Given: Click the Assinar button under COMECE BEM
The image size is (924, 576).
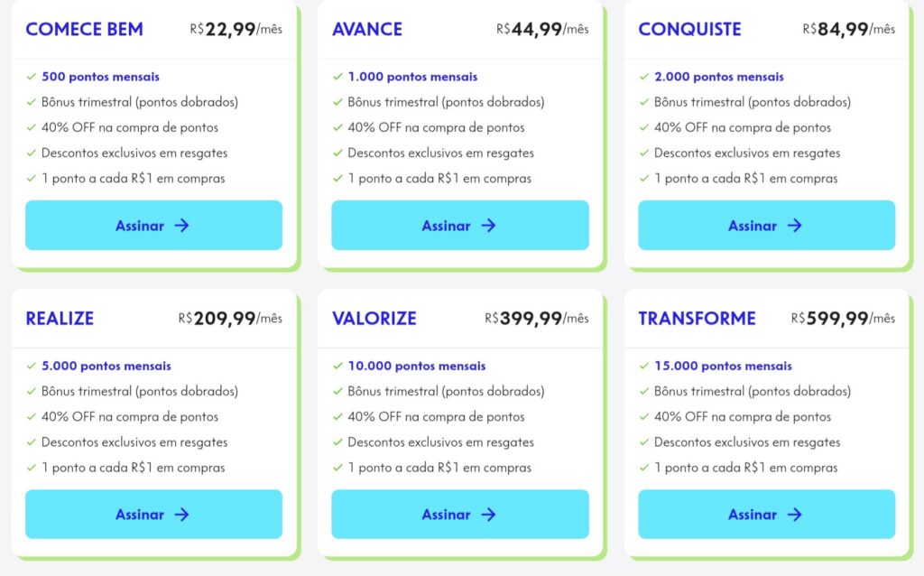Looking at the screenshot, I should point(153,226).
